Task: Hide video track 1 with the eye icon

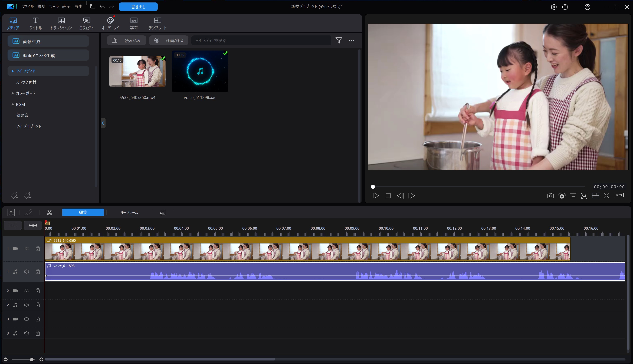Action: 26,249
